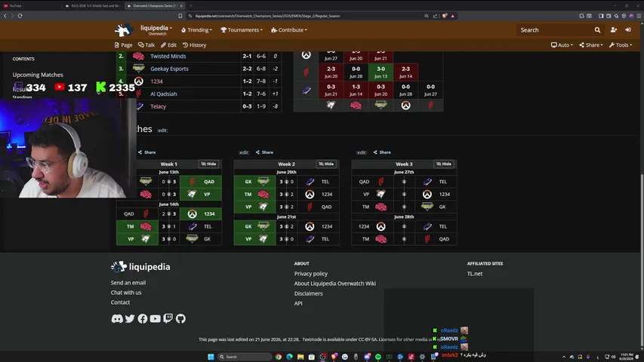The height and width of the screenshot is (362, 644).
Task: Click the green '3-0 Jun 13' crosstable cell
Action: pyautogui.click(x=381, y=72)
